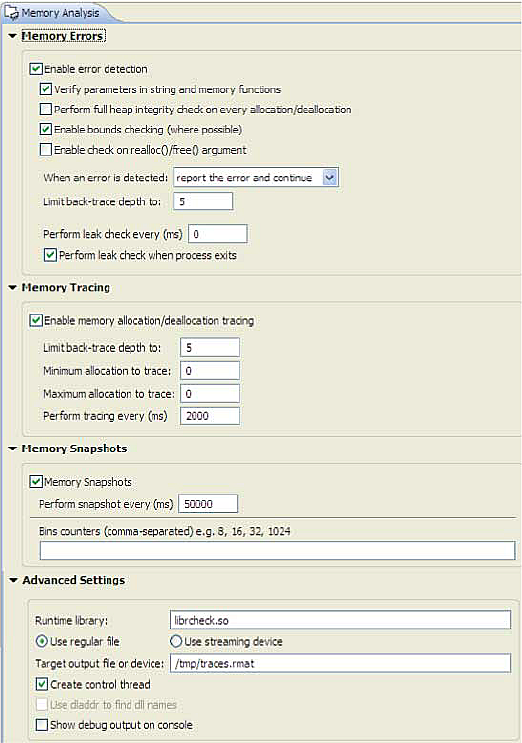Click the Memory Analysis tab icon
This screenshot has width=522, height=743.
pyautogui.click(x=12, y=13)
